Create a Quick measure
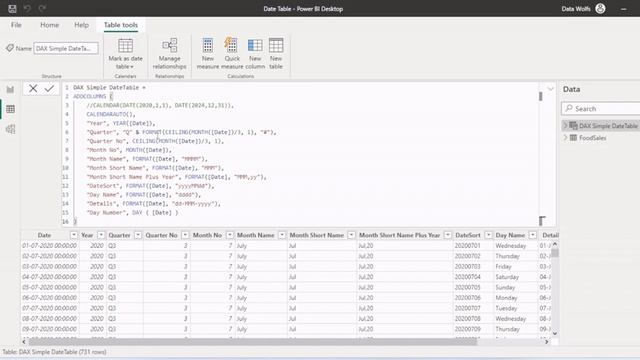Image resolution: width=640 pixels, height=360 pixels. point(232,53)
